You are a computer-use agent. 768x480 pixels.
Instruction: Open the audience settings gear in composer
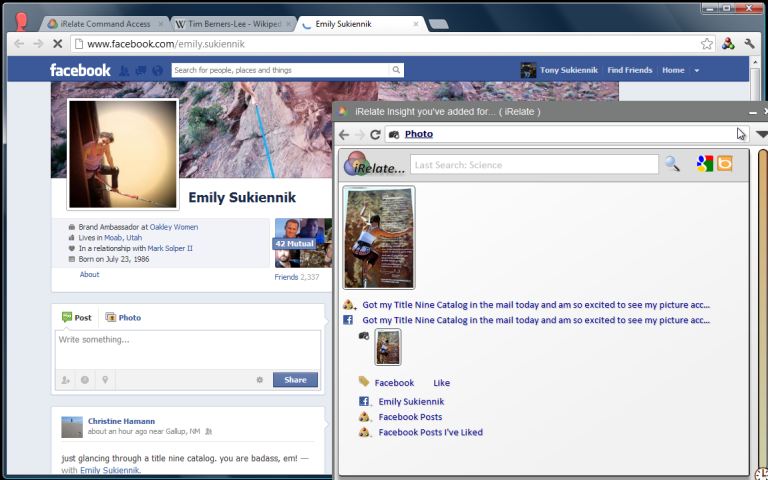click(260, 380)
